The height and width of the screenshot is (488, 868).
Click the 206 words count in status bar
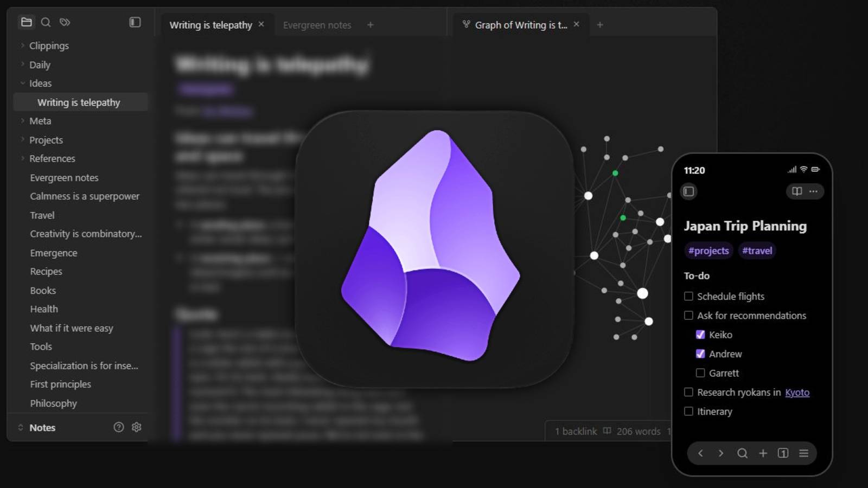coord(639,431)
